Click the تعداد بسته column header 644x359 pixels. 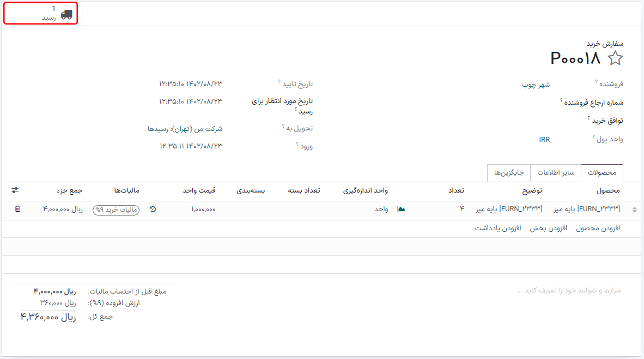(x=303, y=190)
